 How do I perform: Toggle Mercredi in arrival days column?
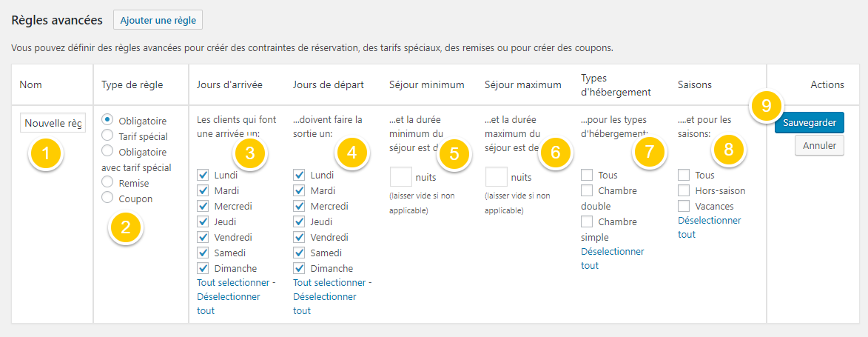coord(203,207)
